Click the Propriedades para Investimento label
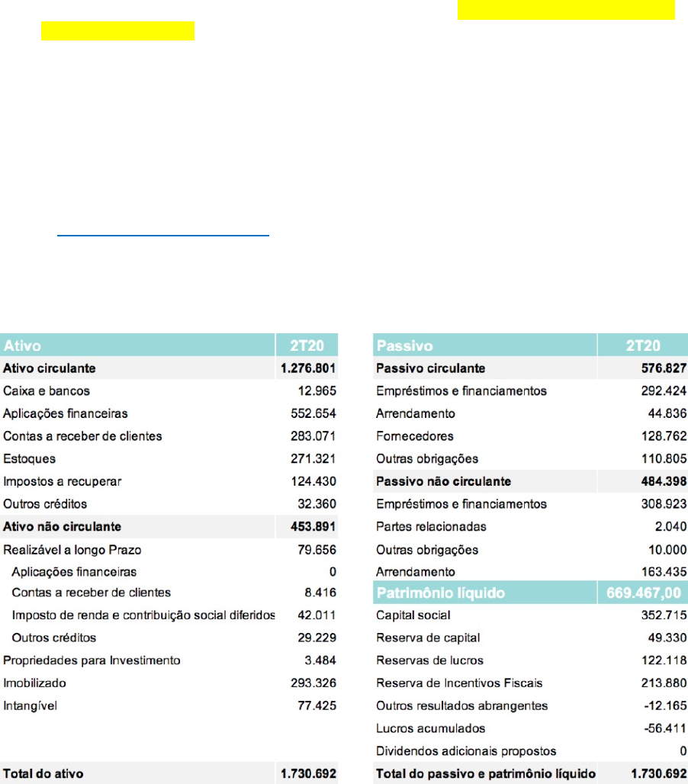Screen dimensions: 688x784 [92, 660]
